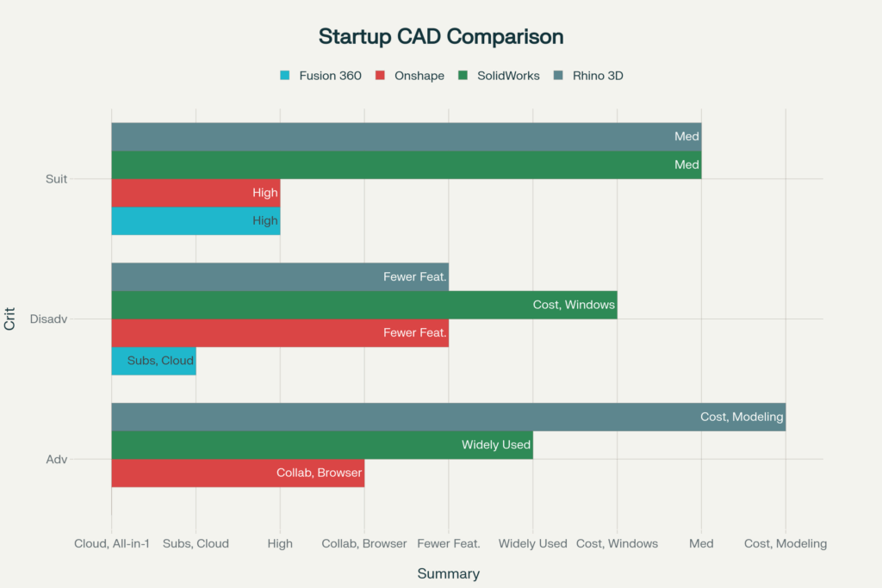Click the Onshape red legend swatch

point(380,76)
